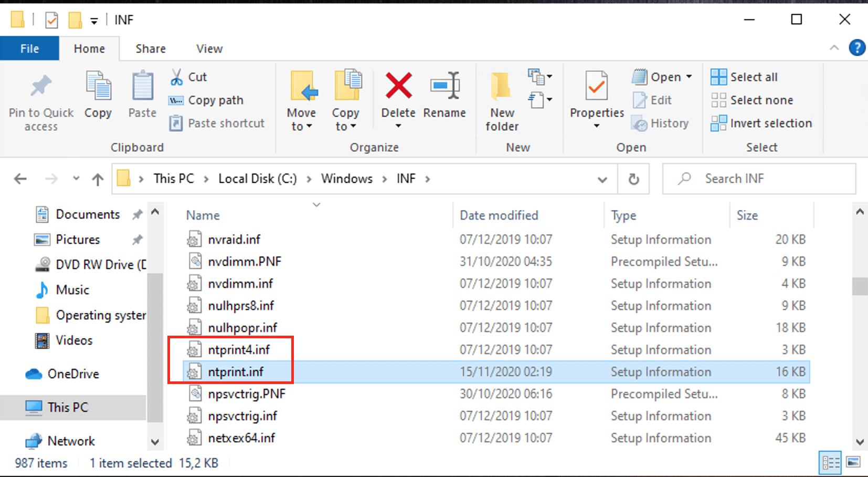Click the Cut scissors icon
Screen dimensions: 868x477
[176, 77]
